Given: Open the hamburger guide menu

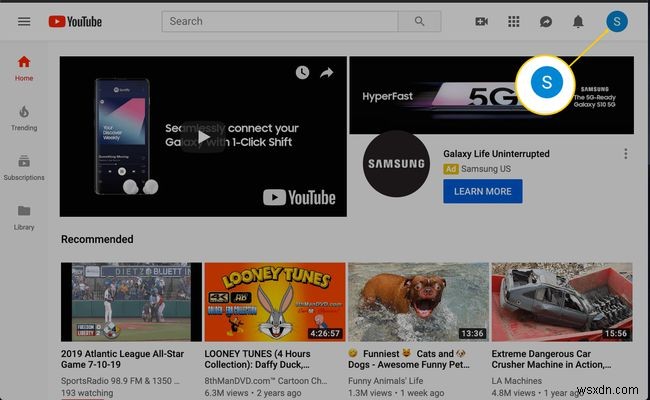Looking at the screenshot, I should pos(24,21).
